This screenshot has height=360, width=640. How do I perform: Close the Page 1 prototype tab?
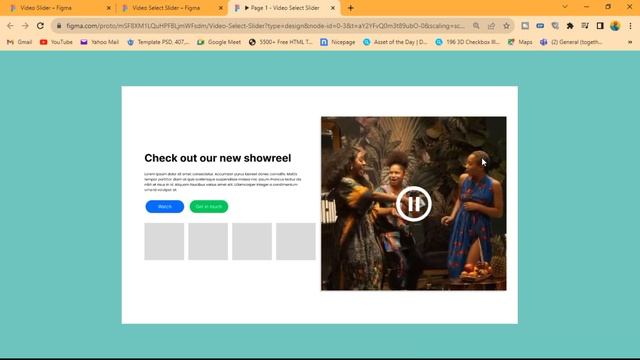tap(333, 8)
